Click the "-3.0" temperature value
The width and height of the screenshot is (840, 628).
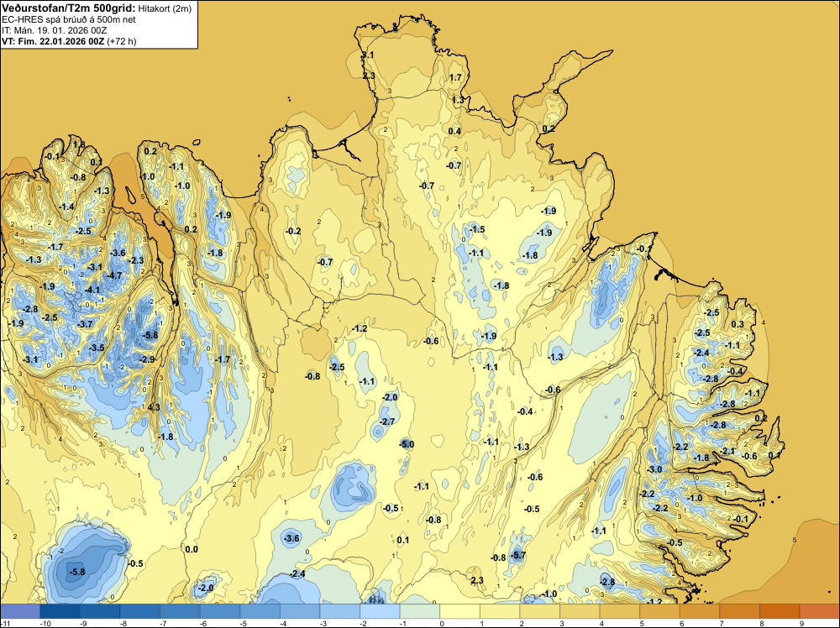tap(654, 469)
